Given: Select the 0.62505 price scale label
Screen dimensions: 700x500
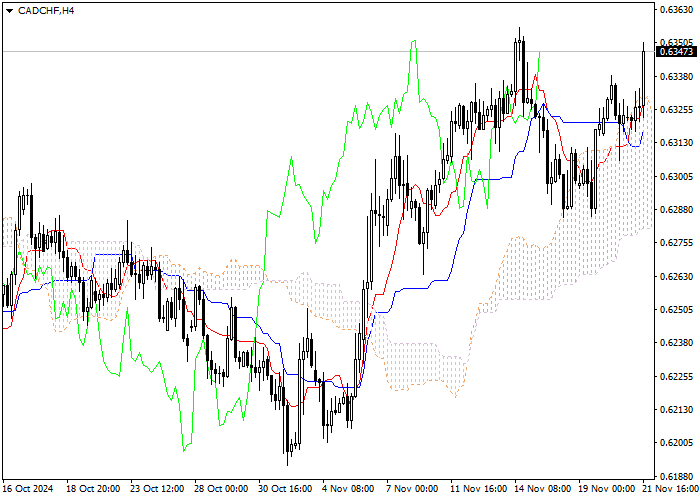Looking at the screenshot, I should coord(676,310).
